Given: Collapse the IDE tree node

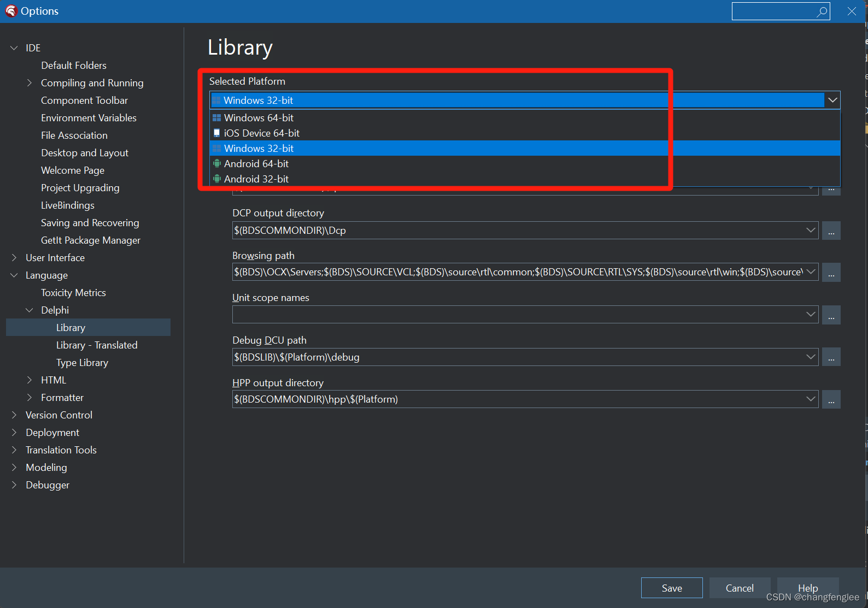Looking at the screenshot, I should [14, 48].
